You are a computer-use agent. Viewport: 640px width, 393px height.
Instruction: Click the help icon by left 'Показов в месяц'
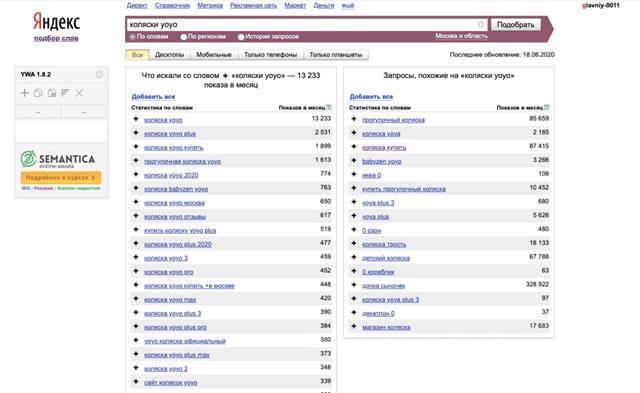coord(329,107)
